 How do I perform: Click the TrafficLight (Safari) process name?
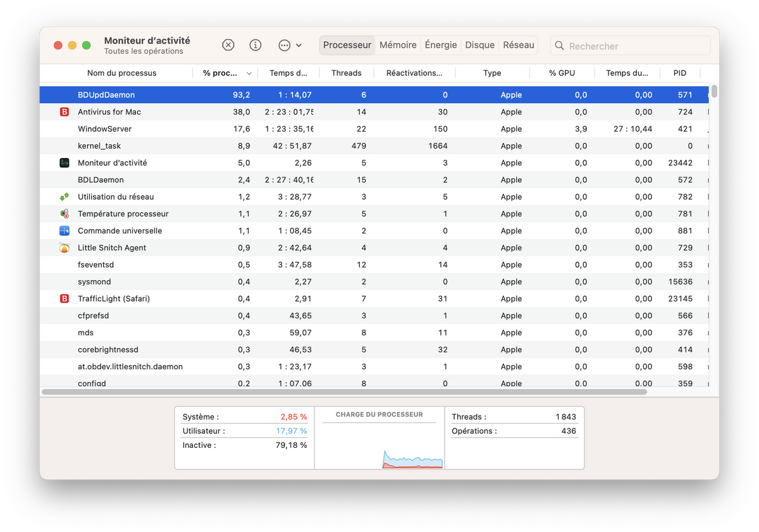click(x=114, y=299)
